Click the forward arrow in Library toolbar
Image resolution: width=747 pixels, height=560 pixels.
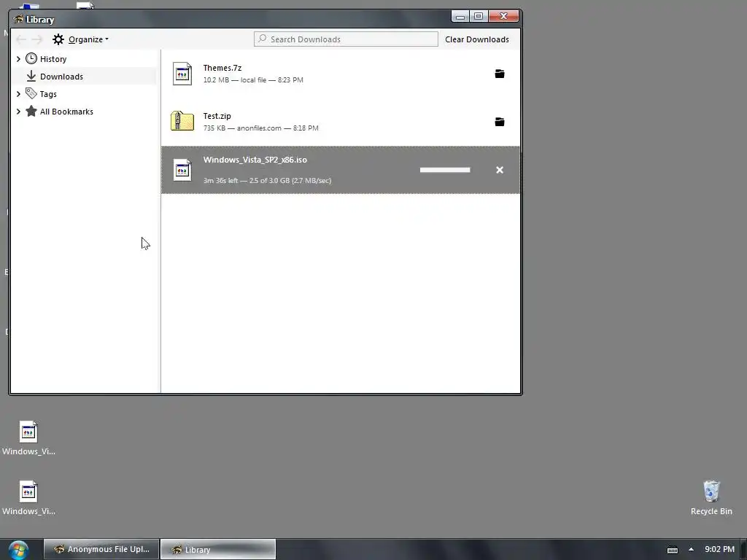tap(37, 39)
